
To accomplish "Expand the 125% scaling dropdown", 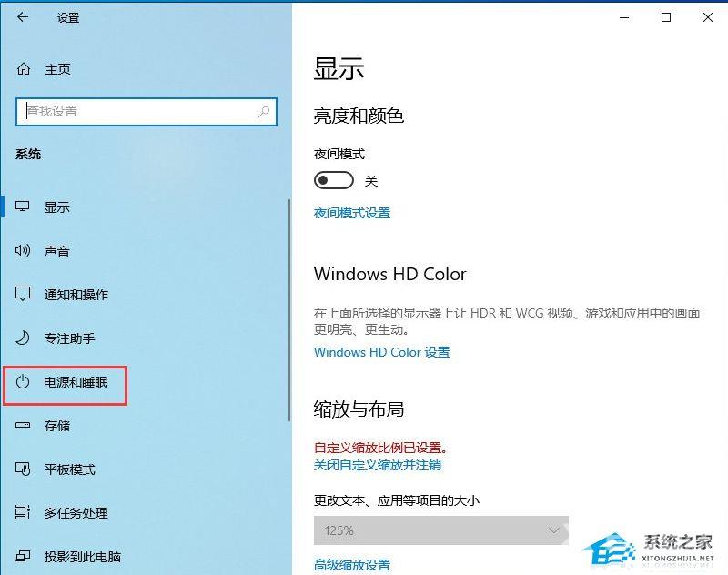I will pyautogui.click(x=441, y=530).
